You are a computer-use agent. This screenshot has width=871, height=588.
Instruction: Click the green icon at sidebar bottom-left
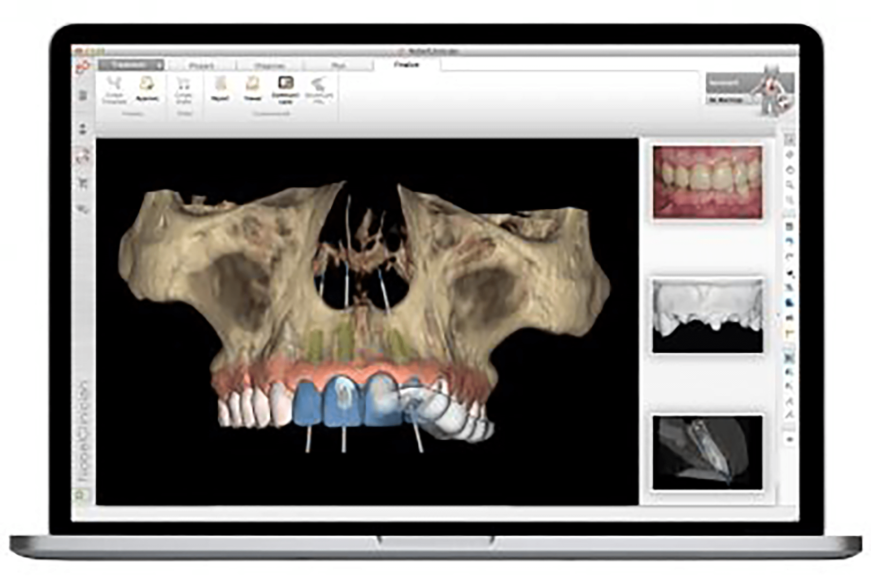coord(80,495)
